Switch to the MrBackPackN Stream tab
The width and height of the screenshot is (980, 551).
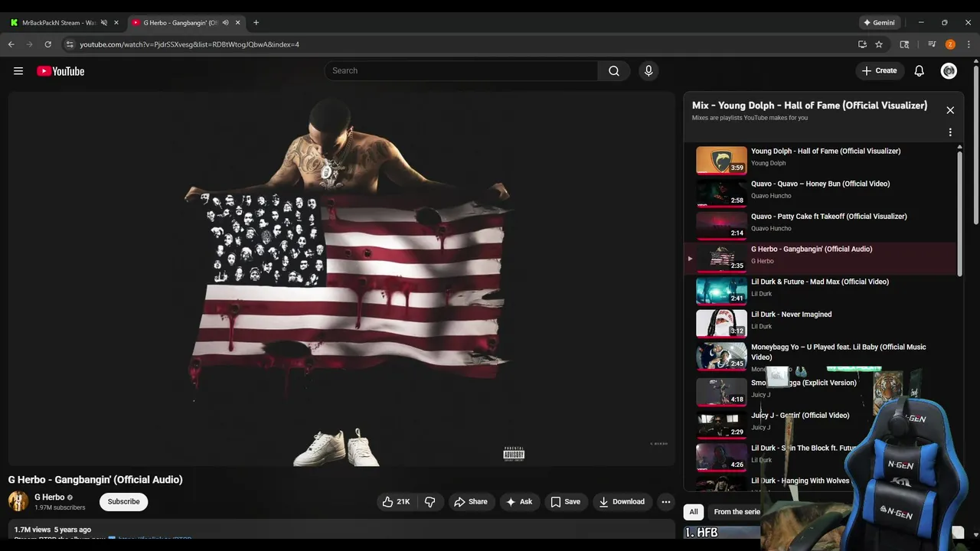(60, 23)
